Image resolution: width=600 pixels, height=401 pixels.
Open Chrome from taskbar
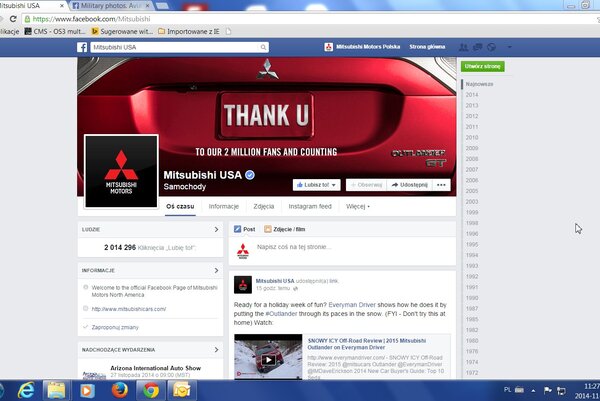click(151, 391)
